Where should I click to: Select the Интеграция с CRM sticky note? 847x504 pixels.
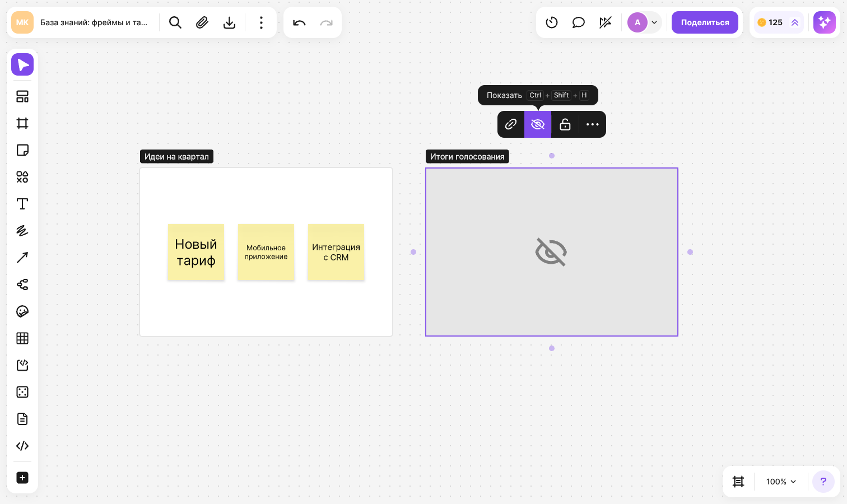tap(336, 252)
